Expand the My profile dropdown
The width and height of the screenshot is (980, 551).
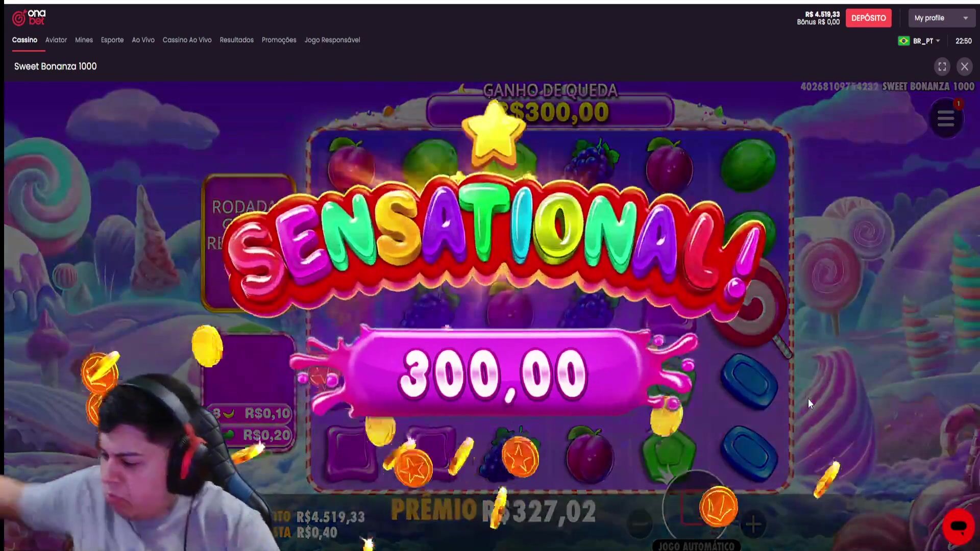tap(942, 18)
